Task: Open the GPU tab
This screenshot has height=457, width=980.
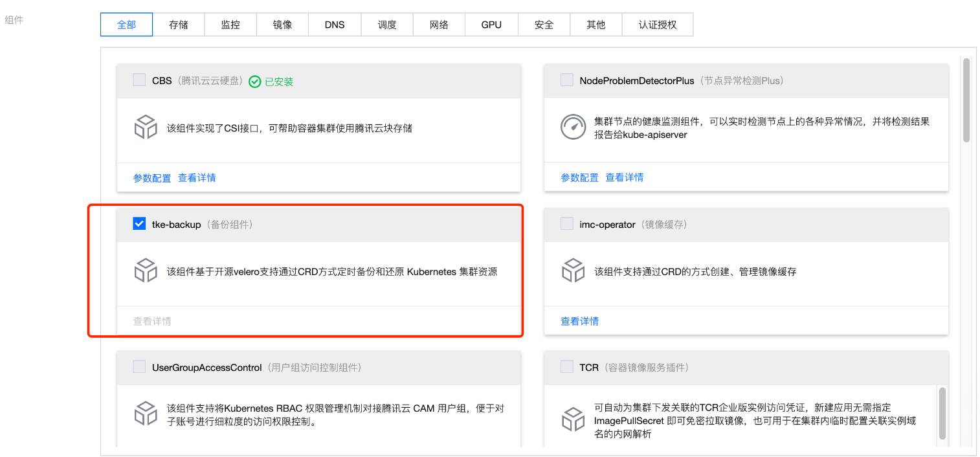Action: (491, 25)
